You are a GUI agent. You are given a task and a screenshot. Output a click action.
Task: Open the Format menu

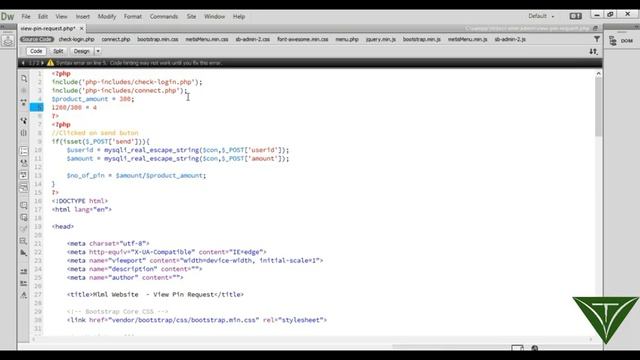pyautogui.click(x=133, y=16)
